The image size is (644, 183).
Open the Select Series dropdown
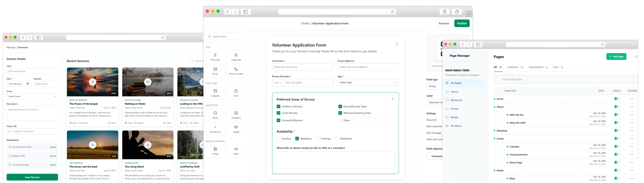pos(32,96)
